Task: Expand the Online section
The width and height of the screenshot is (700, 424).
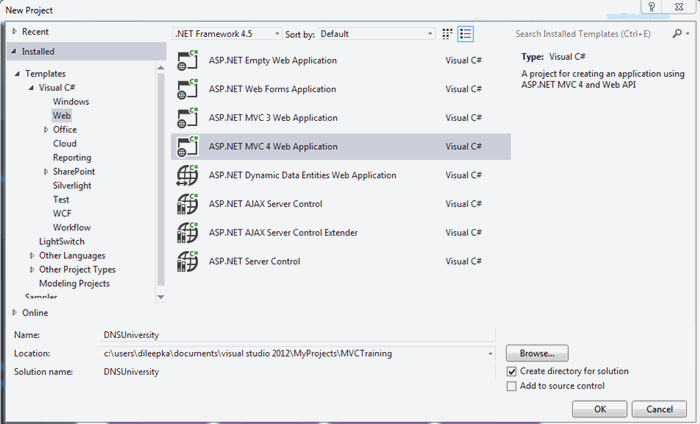Action: click(15, 312)
